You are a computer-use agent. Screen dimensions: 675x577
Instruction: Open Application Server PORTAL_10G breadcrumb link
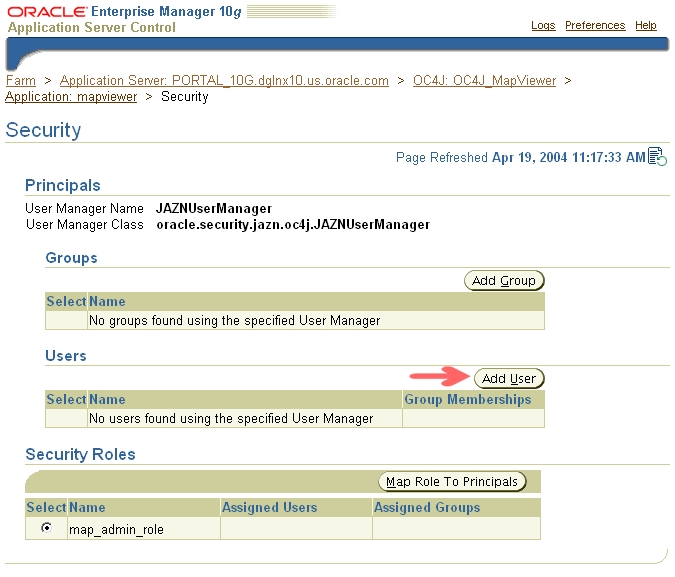coord(224,81)
